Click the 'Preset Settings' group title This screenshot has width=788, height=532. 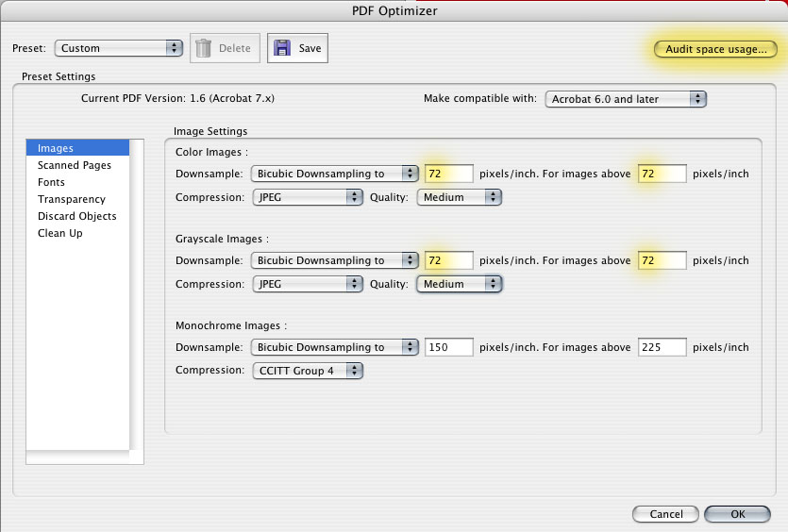(x=59, y=76)
